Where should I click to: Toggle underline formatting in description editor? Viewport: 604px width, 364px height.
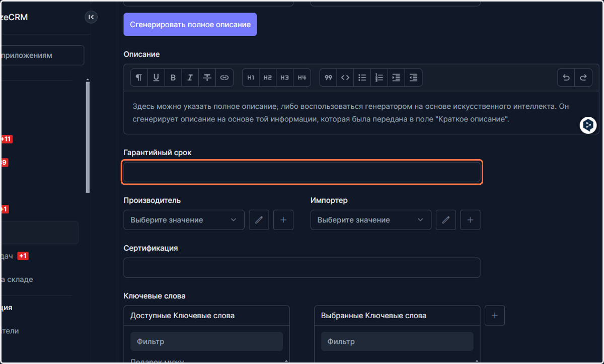[156, 78]
